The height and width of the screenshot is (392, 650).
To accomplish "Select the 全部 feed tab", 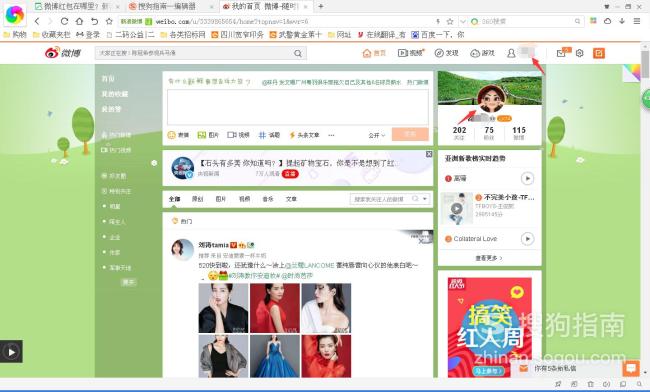I will 175,199.
